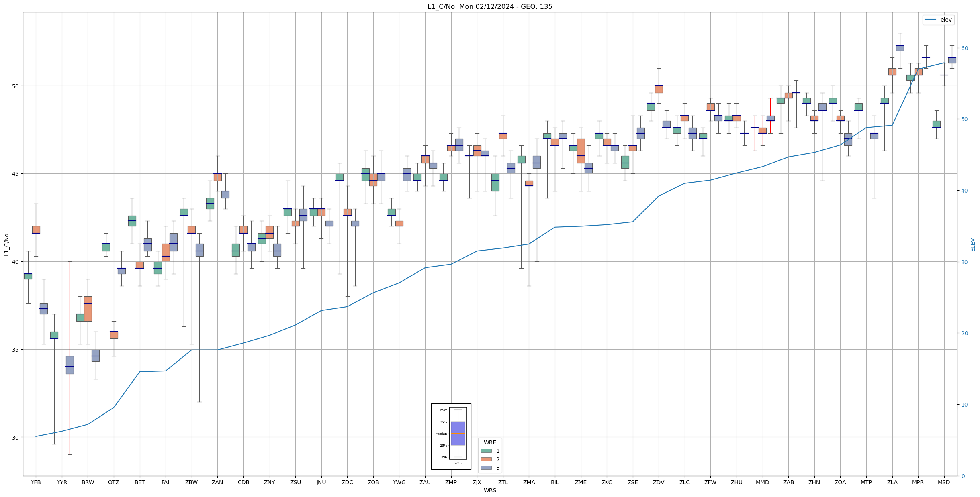Click the L1_C/No y-axis label

(6, 244)
